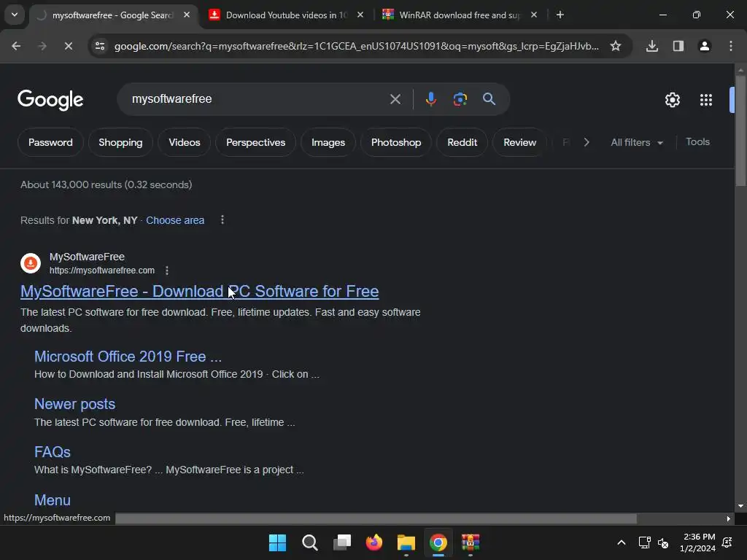The width and height of the screenshot is (747, 560).
Task: Click the MySoftwareFree site favicon
Action: pos(31,262)
